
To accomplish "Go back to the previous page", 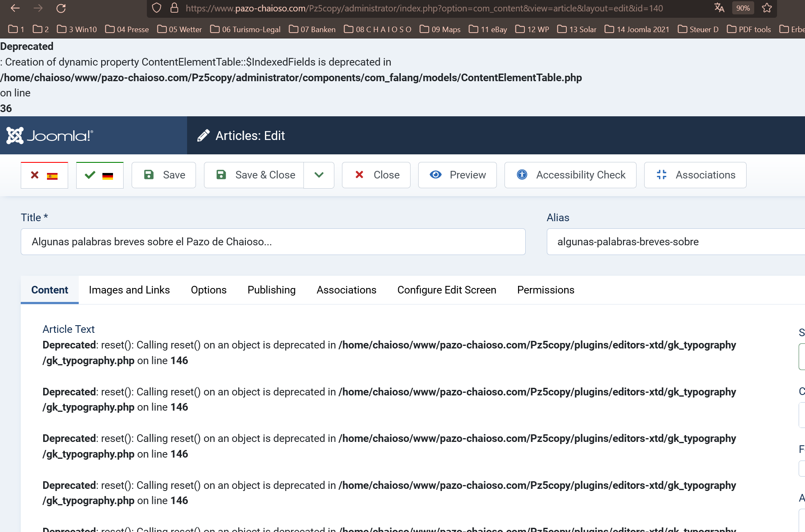I will (x=15, y=8).
